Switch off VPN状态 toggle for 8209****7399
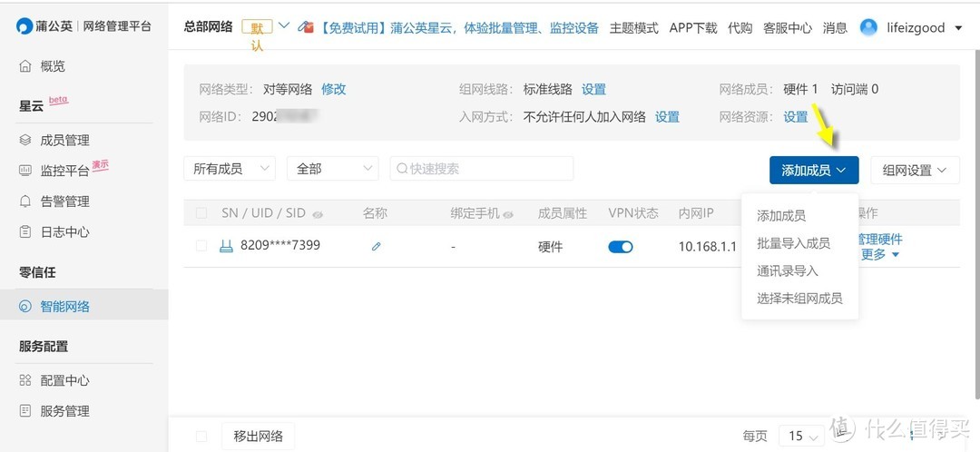The image size is (980, 452). click(x=621, y=247)
